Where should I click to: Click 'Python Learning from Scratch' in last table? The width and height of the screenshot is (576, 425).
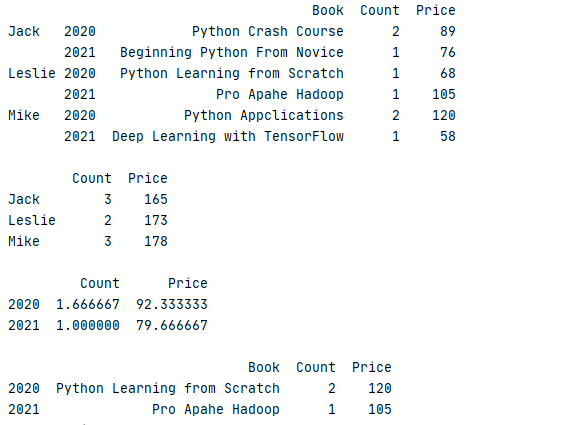point(168,388)
